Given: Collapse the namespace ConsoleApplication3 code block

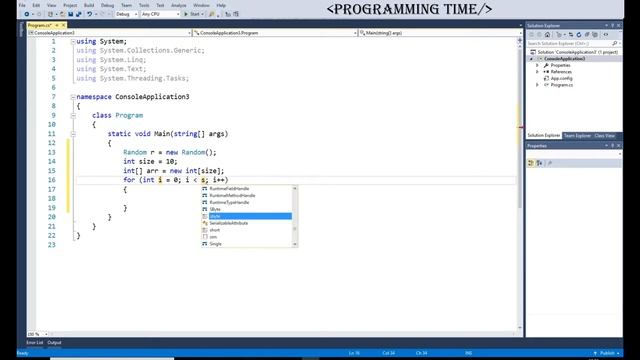Looking at the screenshot, I should tap(73, 97).
